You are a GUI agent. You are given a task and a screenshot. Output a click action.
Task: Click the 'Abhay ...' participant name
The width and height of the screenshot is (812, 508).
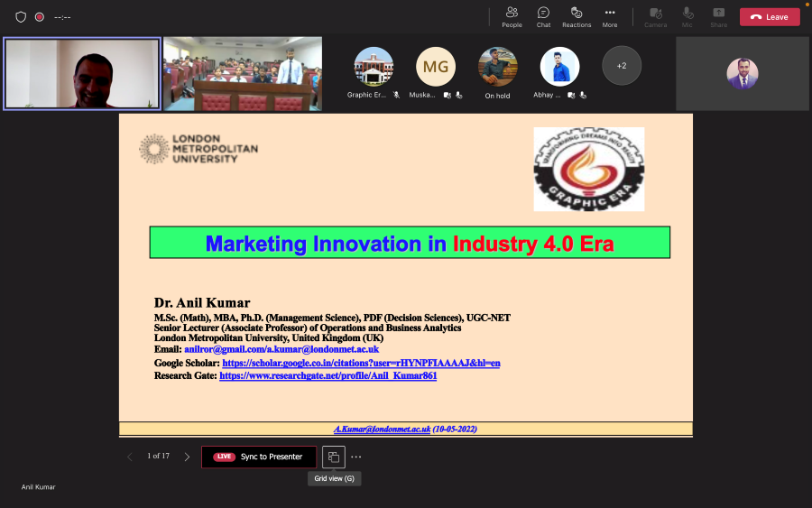point(547,95)
